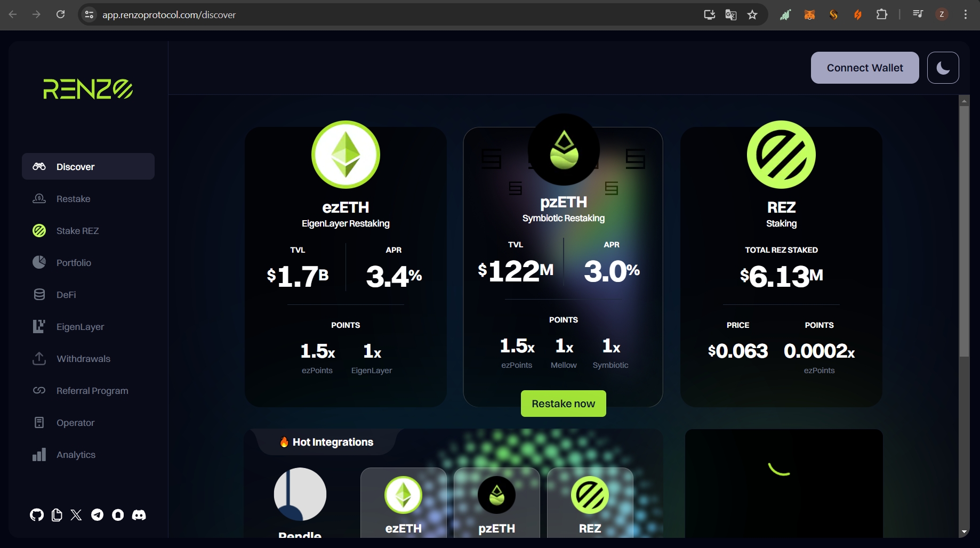980x548 pixels.
Task: Bookmark this page with the star icon
Action: pos(752,15)
